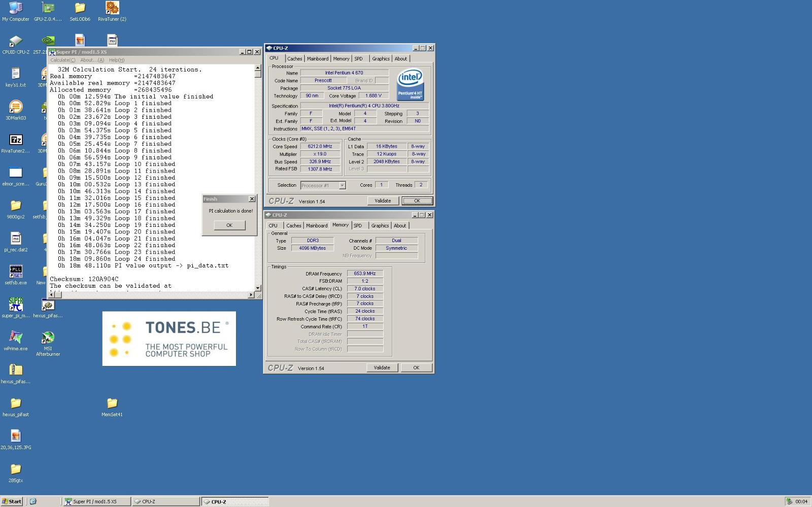Click OK in upper CPU-Z window
This screenshot has width=812, height=507.
tap(417, 201)
